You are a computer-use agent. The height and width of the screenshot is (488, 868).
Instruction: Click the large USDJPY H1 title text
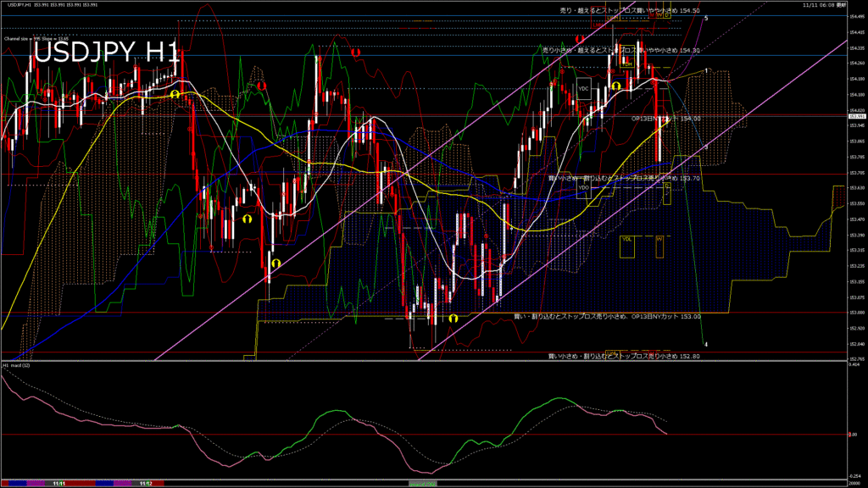coord(106,53)
